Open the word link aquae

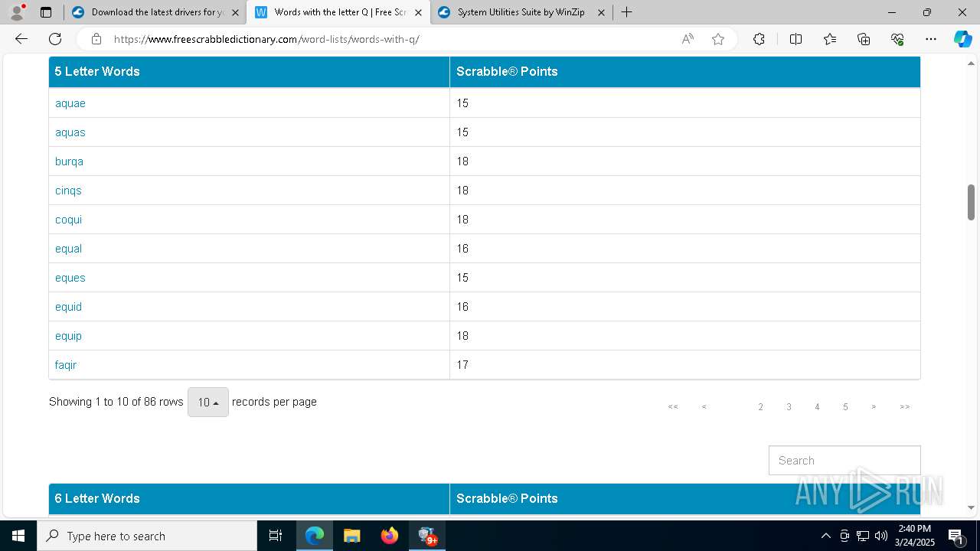(70, 103)
